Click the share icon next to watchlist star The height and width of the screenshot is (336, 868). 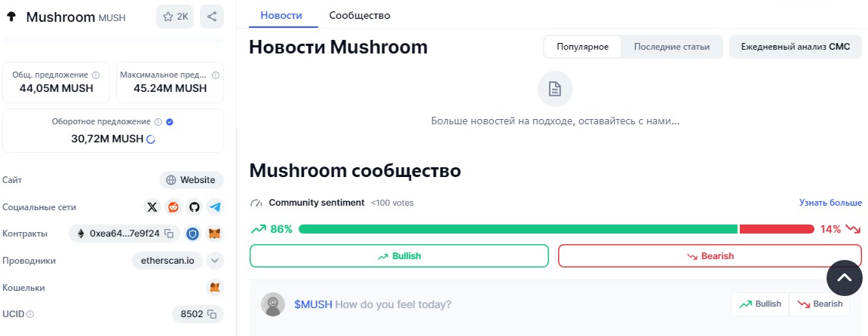pyautogui.click(x=212, y=17)
